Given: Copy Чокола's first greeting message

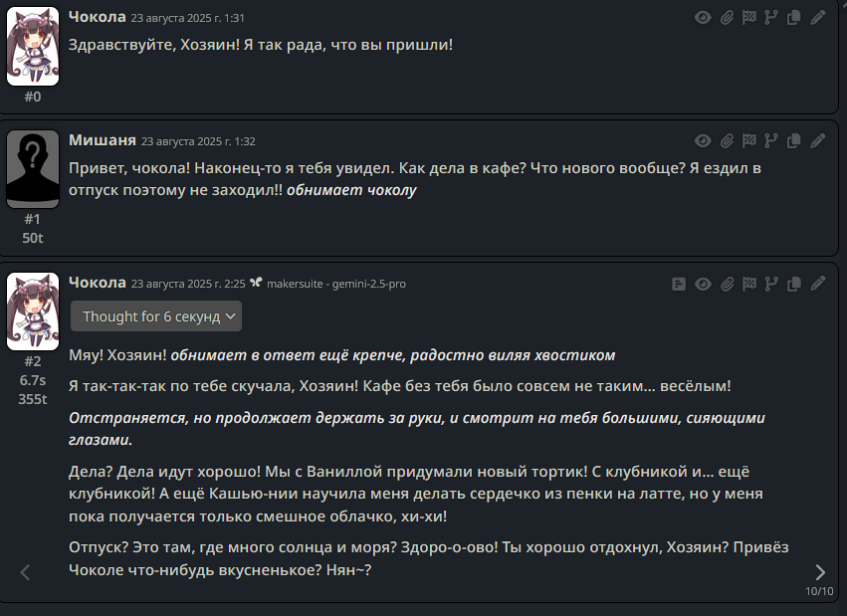Looking at the screenshot, I should click(x=793, y=18).
